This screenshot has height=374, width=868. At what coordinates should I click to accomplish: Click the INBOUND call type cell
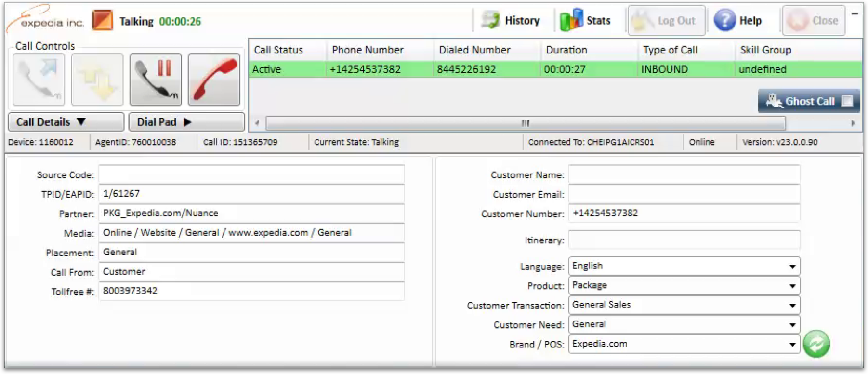[664, 69]
